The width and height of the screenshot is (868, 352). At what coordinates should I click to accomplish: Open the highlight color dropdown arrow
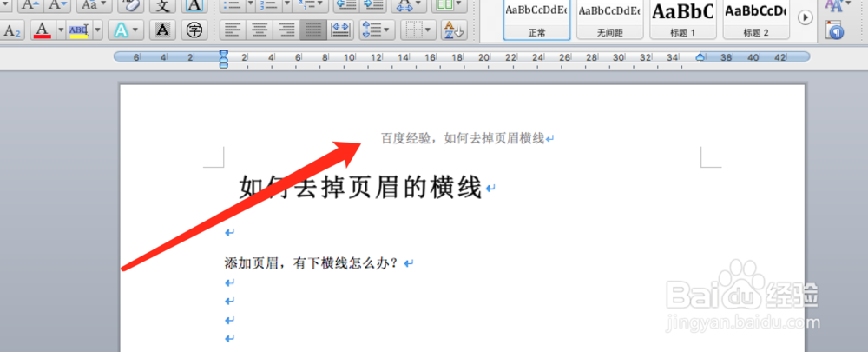(97, 30)
